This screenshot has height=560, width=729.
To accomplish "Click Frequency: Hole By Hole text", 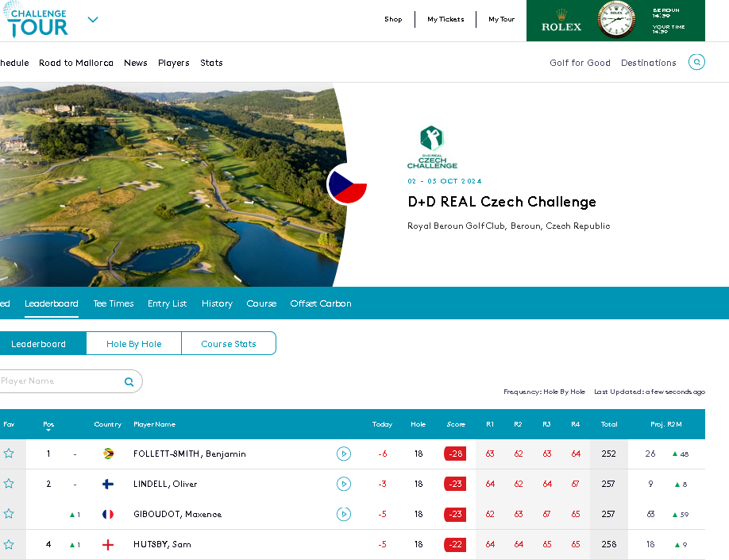I will (544, 392).
